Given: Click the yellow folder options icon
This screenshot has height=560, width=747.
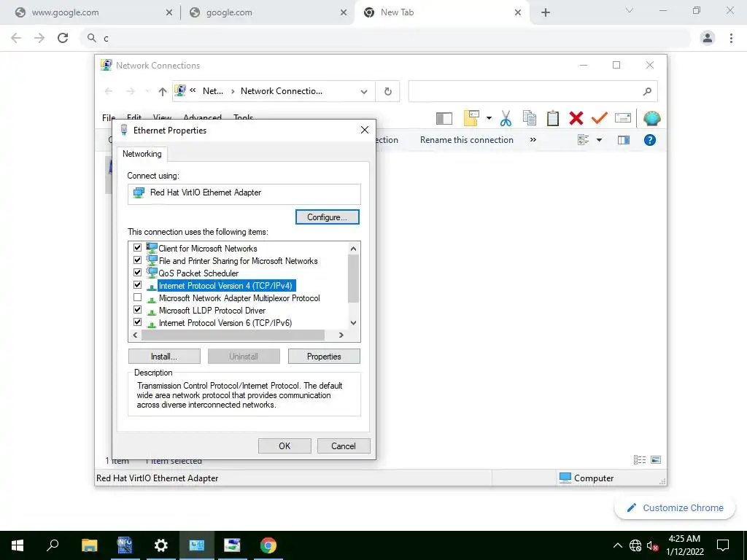Looking at the screenshot, I should 471,118.
